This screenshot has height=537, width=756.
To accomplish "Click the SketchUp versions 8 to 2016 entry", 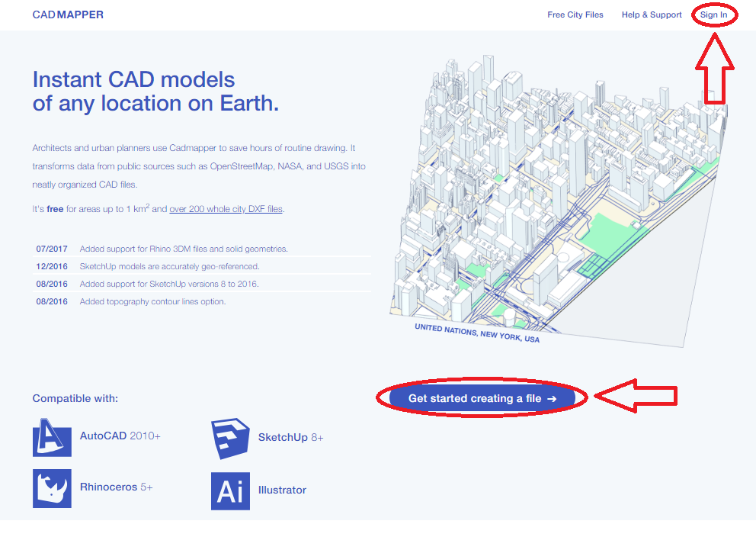I will (203, 284).
